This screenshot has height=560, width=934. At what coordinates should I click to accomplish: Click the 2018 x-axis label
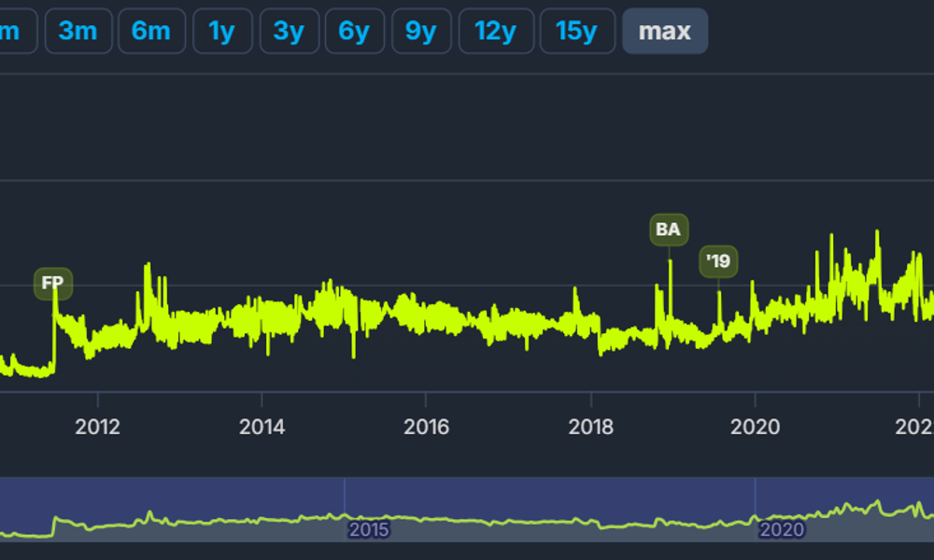click(x=590, y=427)
